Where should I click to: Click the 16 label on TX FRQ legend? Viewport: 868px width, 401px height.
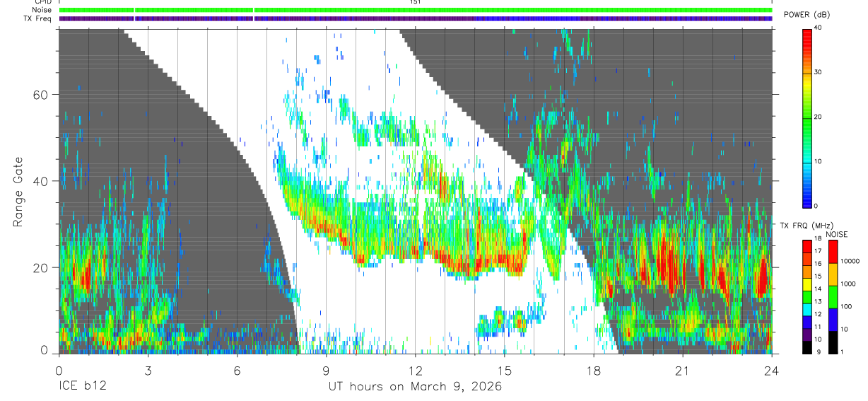click(x=819, y=264)
